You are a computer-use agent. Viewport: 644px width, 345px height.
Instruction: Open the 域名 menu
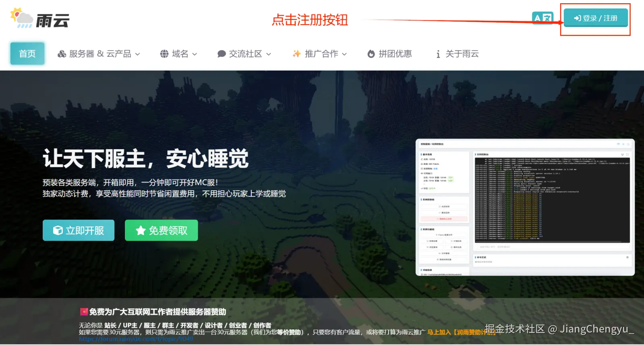click(x=179, y=54)
